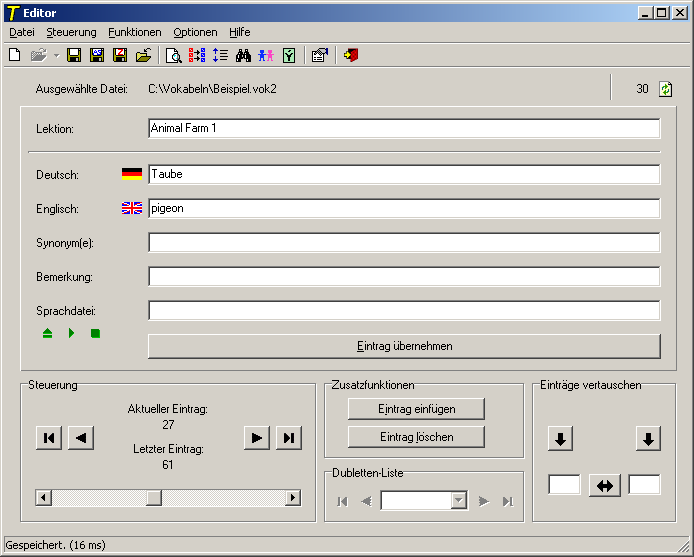The height and width of the screenshot is (557, 694).
Task: Jump to the last entry button
Action: point(288,437)
